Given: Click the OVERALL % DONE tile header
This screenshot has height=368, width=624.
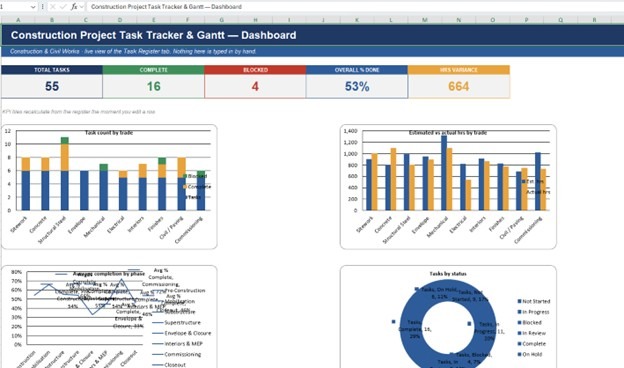Looking at the screenshot, I should coord(357,70).
